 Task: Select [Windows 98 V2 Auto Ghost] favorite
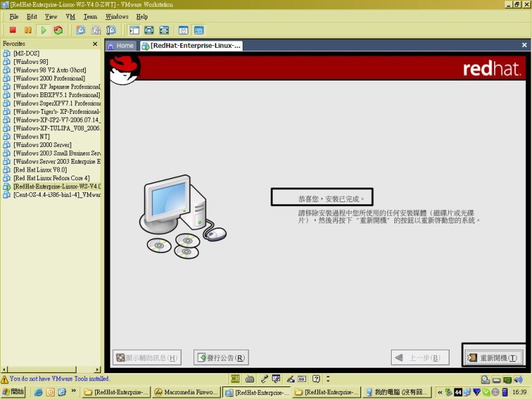tap(49, 70)
